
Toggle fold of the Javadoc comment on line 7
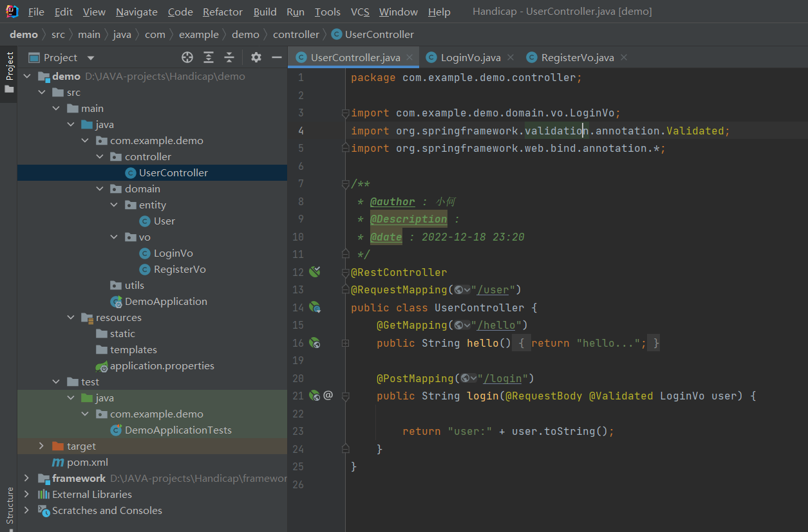[345, 183]
